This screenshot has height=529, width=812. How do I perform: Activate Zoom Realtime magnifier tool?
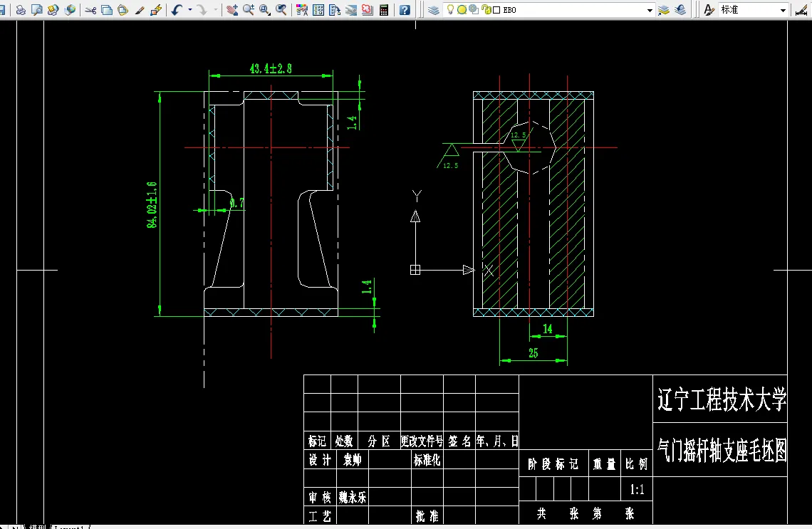(249, 10)
